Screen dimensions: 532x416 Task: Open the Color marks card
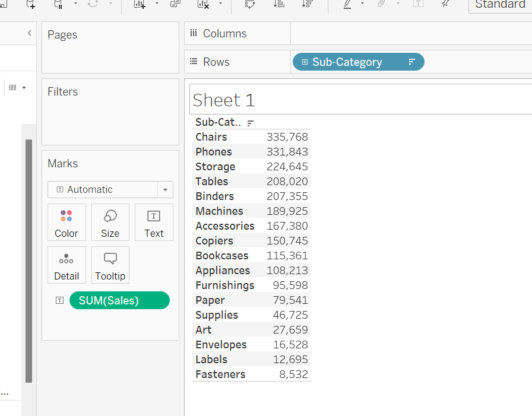(x=66, y=222)
